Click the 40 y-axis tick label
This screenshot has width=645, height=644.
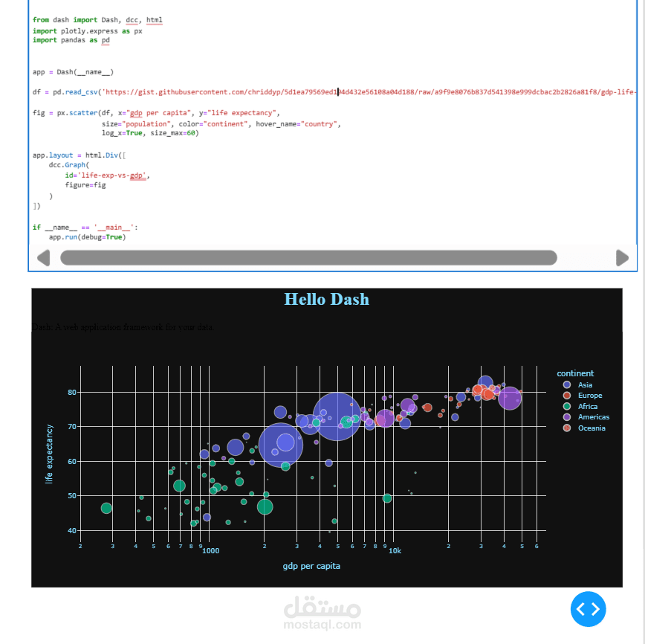coord(72,530)
